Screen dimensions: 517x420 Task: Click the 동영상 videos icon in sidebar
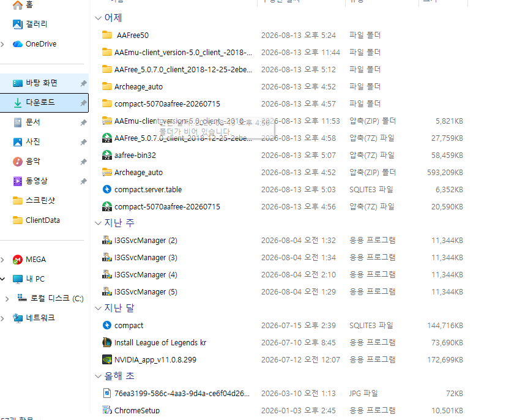pyautogui.click(x=18, y=181)
